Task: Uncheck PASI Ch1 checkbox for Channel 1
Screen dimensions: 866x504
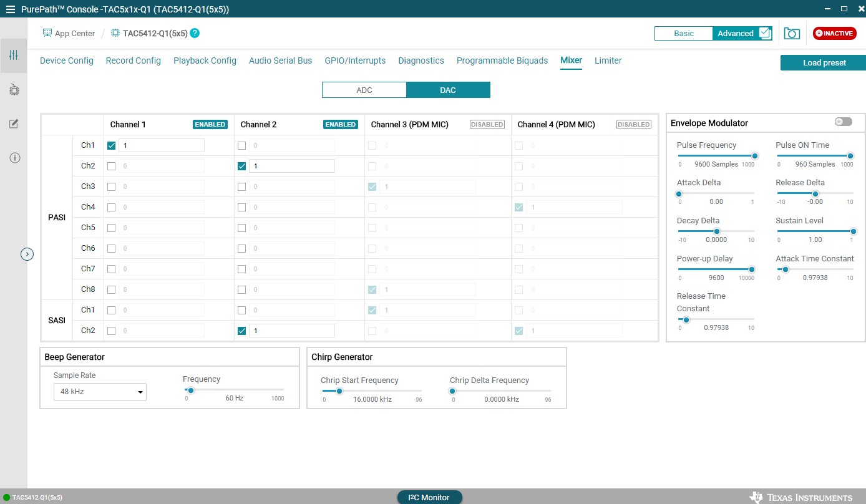Action: [112, 146]
